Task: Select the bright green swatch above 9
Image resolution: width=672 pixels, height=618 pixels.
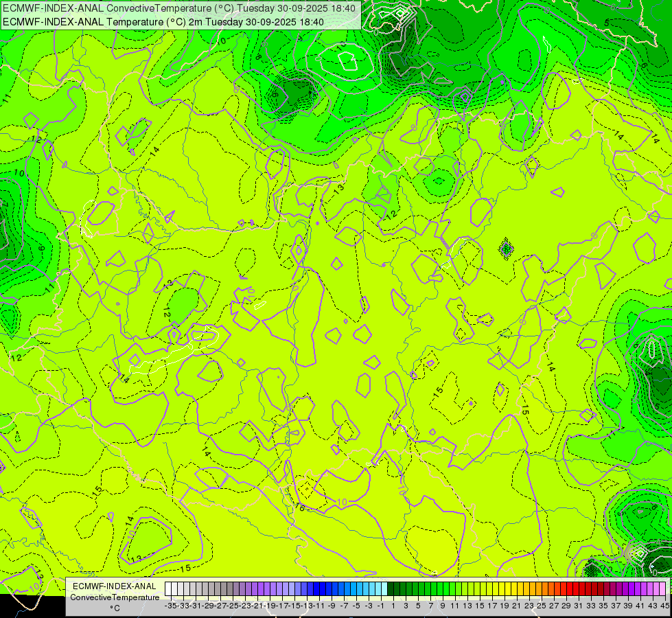Action: [440, 589]
